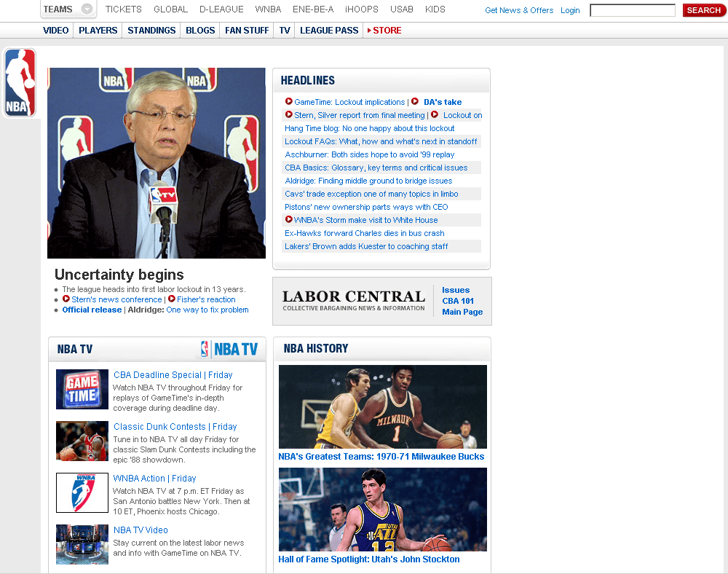
Task: Click the 1970-71 Milwaukee Bucks photo
Action: (x=383, y=406)
